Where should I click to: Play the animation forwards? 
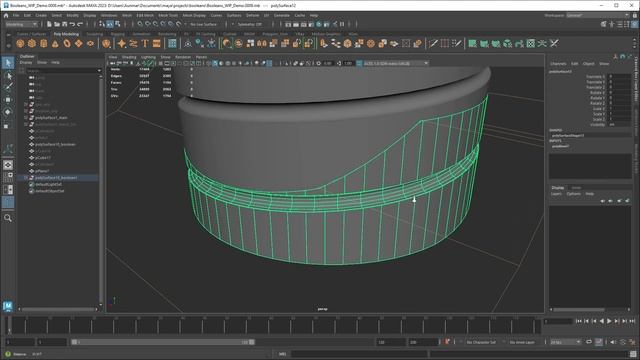[609, 321]
